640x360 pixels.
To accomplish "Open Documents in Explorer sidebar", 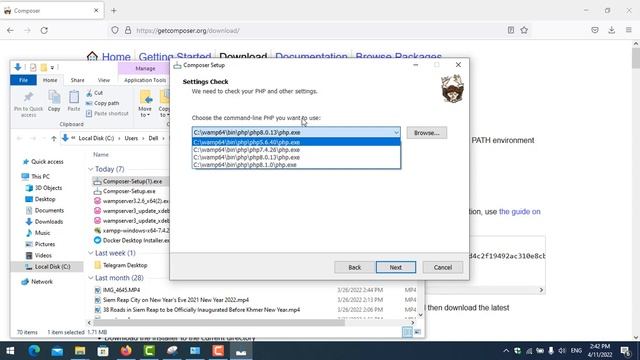I will pyautogui.click(x=44, y=210).
